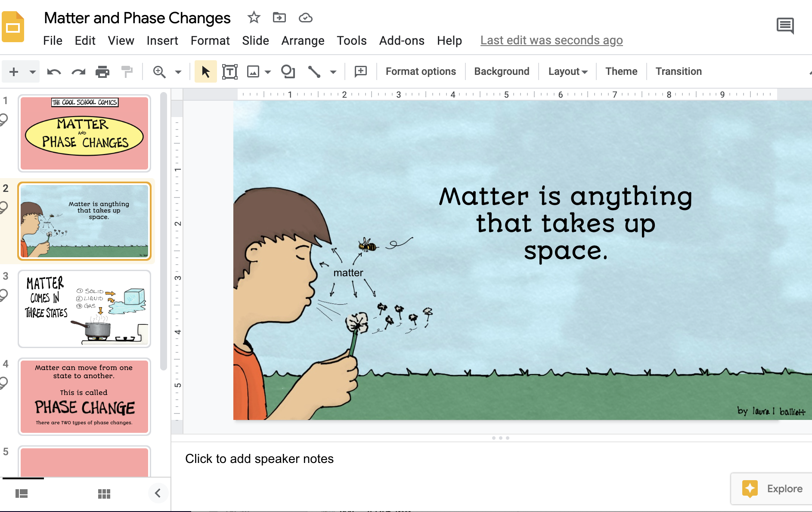Star the Matter and Phase Changes presentation
This screenshot has width=812, height=512.
[254, 18]
